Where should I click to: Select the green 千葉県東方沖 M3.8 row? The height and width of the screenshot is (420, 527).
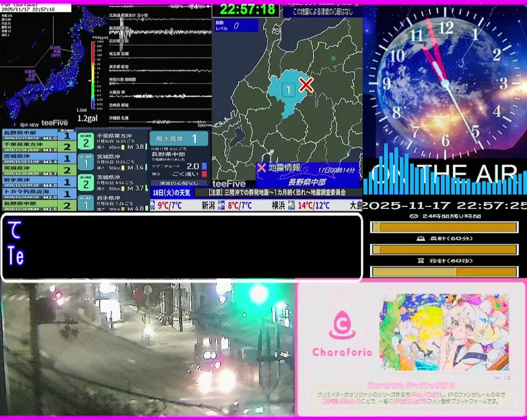[39, 147]
